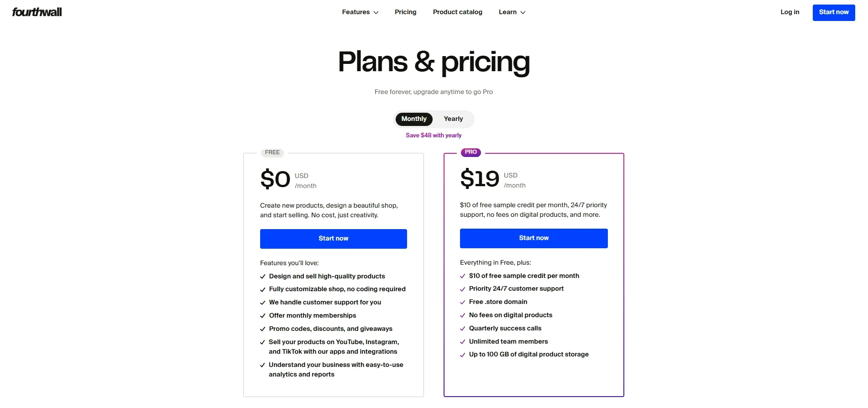This screenshot has width=868, height=408.
Task: Click the checkmark beside Offer monthly memberships
Action: click(262, 315)
